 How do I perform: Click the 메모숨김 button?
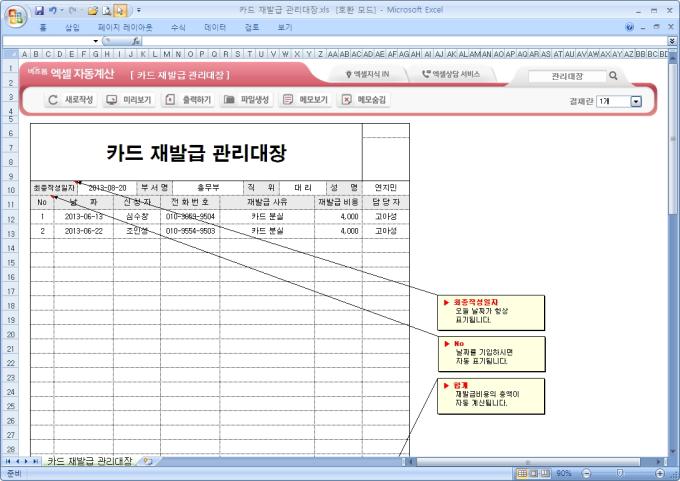(x=363, y=100)
